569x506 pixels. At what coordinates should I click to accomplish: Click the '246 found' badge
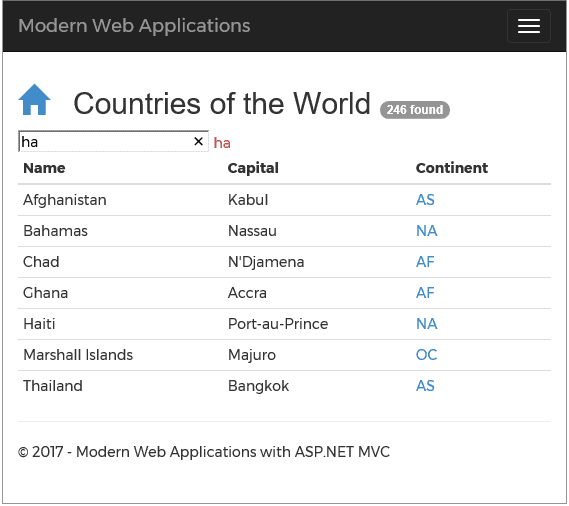[415, 110]
